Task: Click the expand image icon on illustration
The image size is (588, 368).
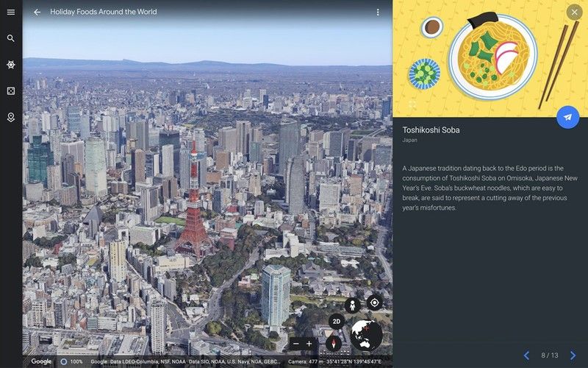Action: point(412,105)
